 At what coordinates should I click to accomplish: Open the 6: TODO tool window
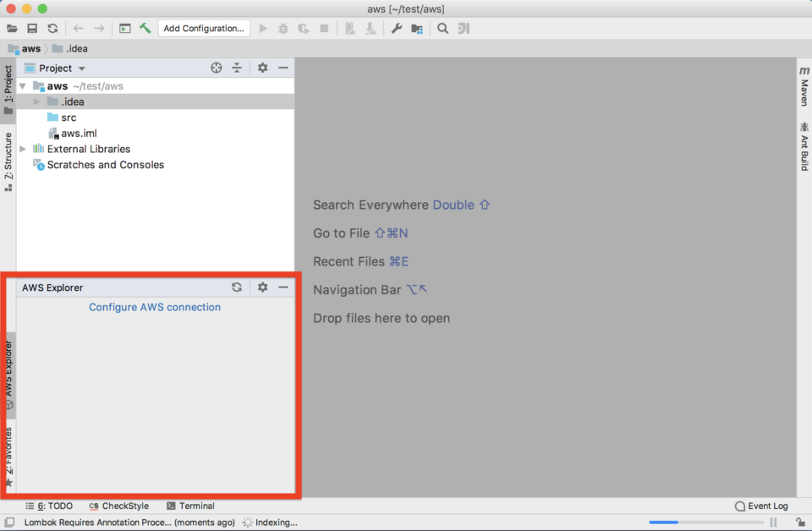[x=49, y=506]
